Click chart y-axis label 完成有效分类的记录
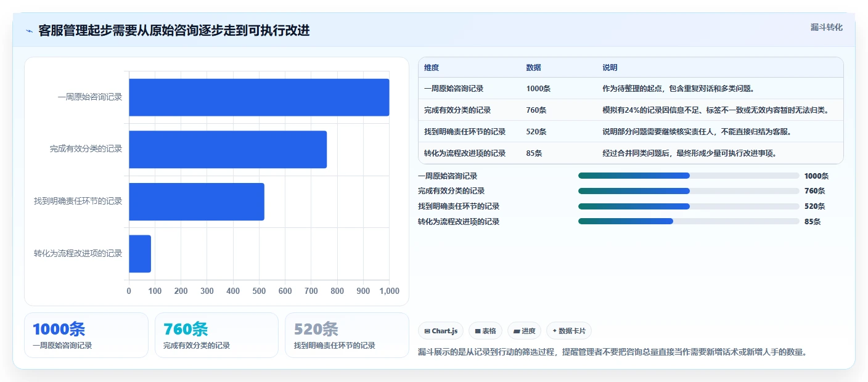The image size is (868, 382). coord(86,149)
